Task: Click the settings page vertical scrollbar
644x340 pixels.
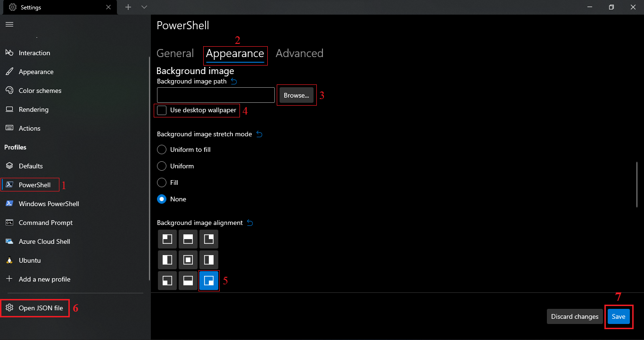Action: pyautogui.click(x=637, y=184)
